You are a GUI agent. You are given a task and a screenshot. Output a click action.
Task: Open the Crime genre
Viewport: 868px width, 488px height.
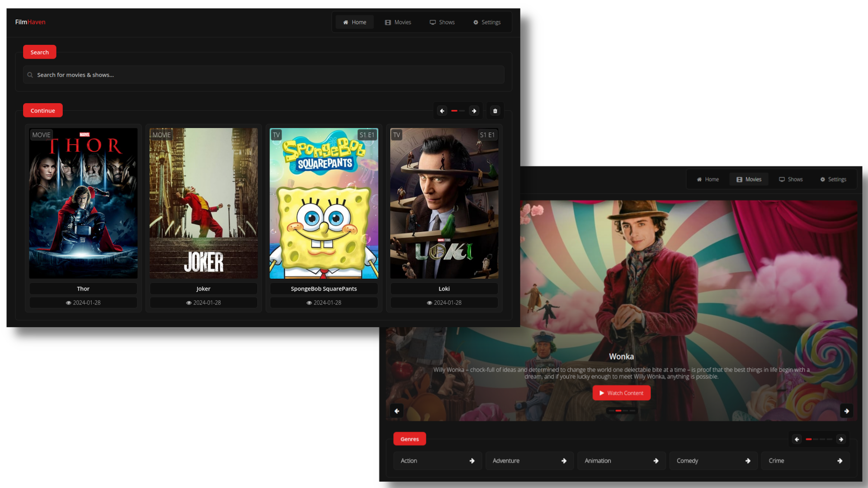806,461
